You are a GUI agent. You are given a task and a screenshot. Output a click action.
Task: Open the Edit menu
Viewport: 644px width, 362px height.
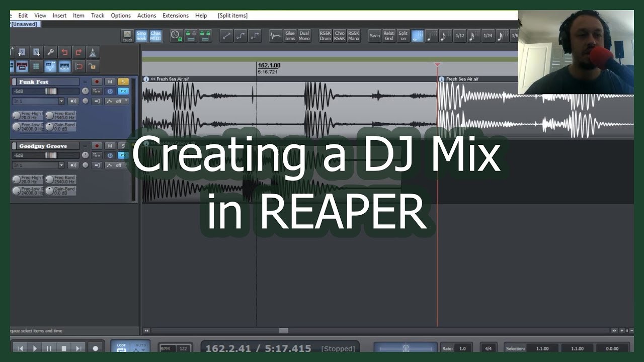(23, 16)
